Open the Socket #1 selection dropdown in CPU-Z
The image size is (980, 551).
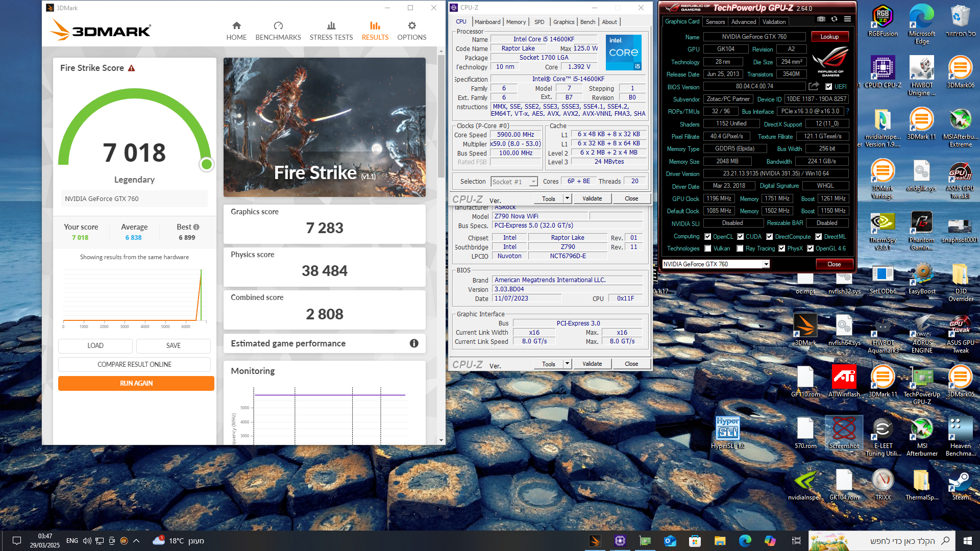click(x=514, y=182)
